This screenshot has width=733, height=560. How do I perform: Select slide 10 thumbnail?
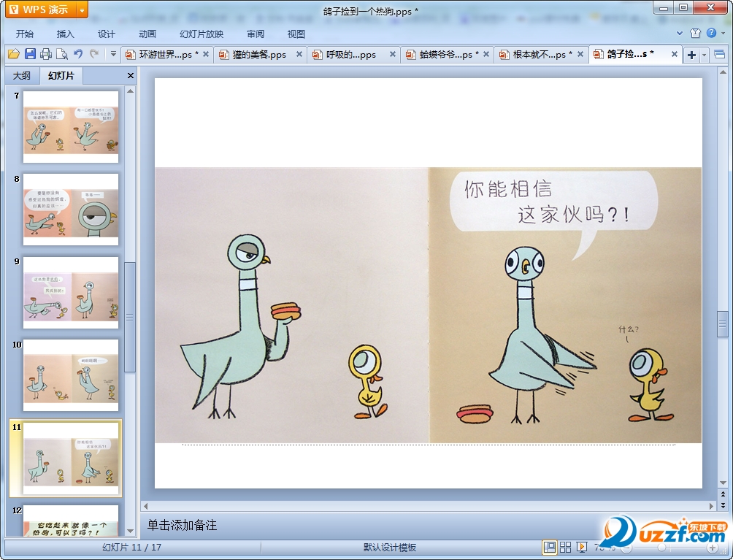pos(71,375)
